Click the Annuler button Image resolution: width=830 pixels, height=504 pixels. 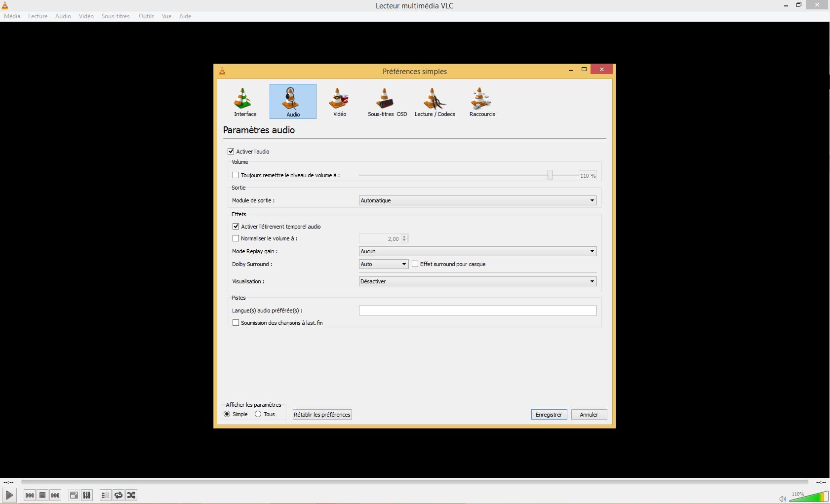[x=589, y=415]
